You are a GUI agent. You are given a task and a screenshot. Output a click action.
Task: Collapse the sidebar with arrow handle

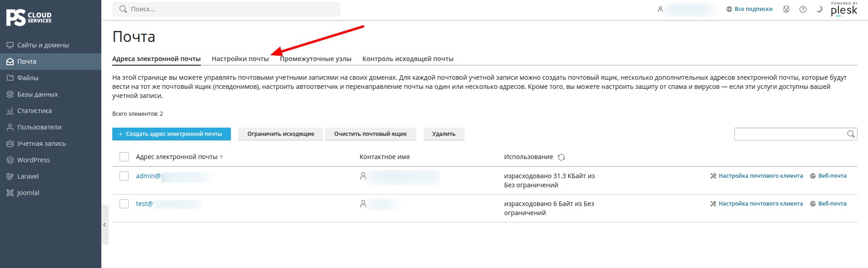[105, 225]
